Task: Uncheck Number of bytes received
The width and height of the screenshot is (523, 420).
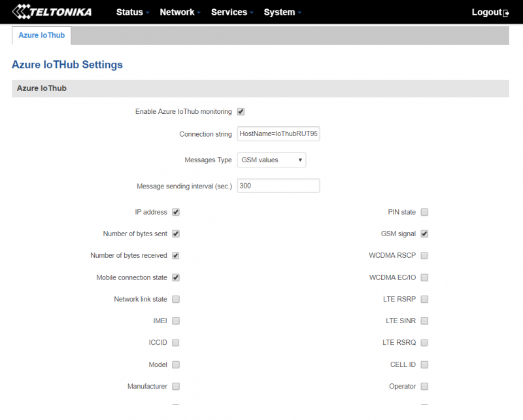Action: tap(176, 255)
